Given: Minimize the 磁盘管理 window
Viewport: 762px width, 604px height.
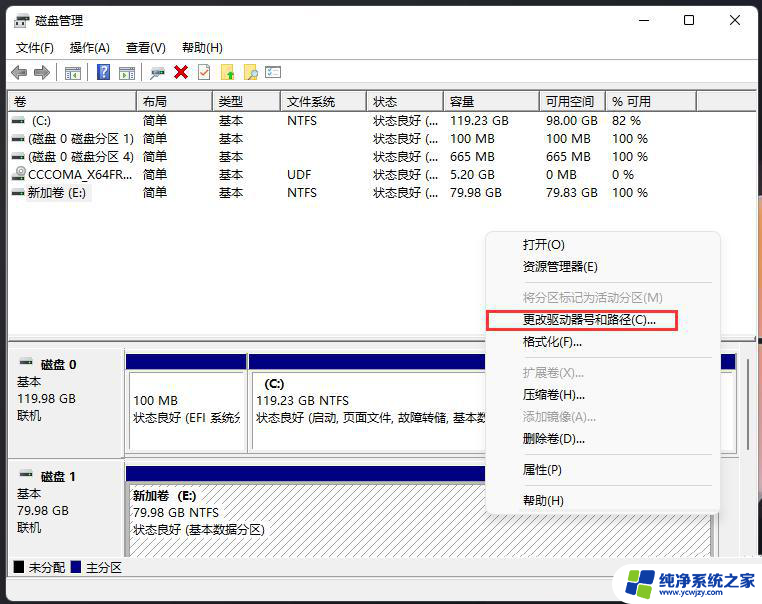Looking at the screenshot, I should [644, 20].
